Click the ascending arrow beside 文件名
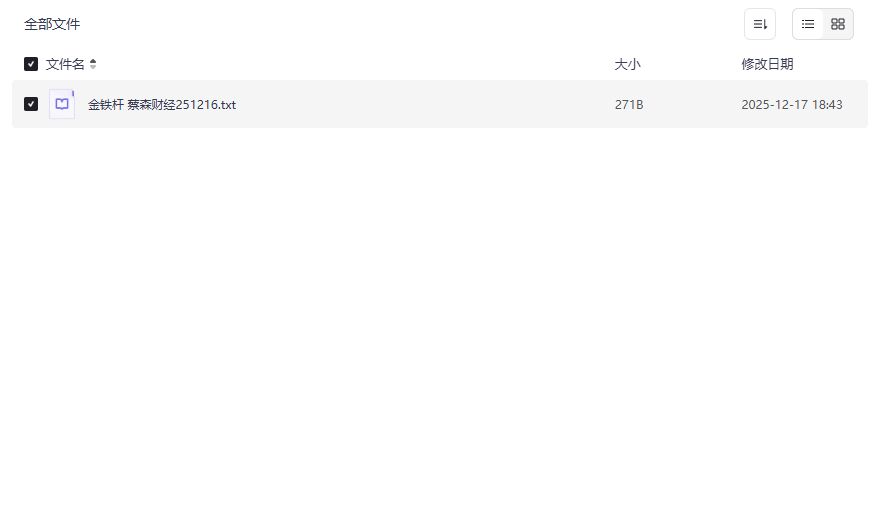 (93, 61)
